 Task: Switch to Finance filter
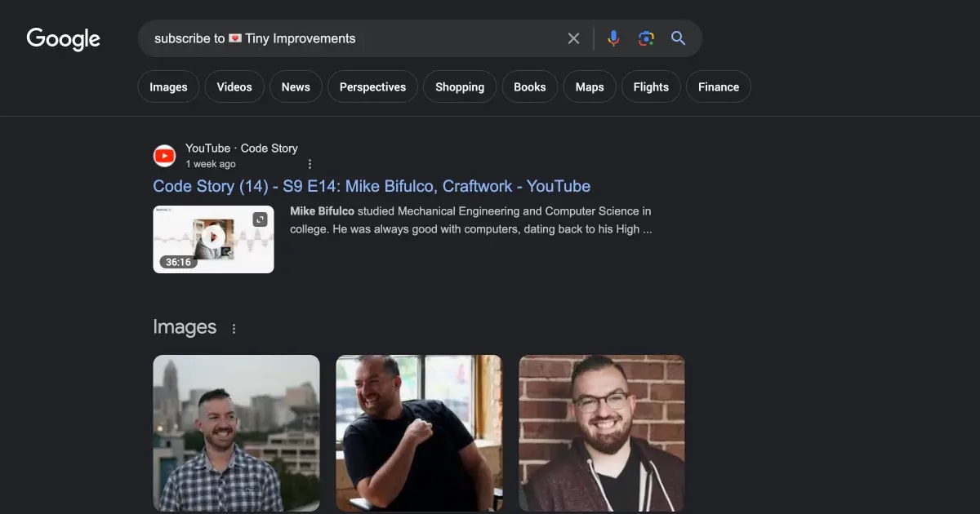click(x=719, y=86)
